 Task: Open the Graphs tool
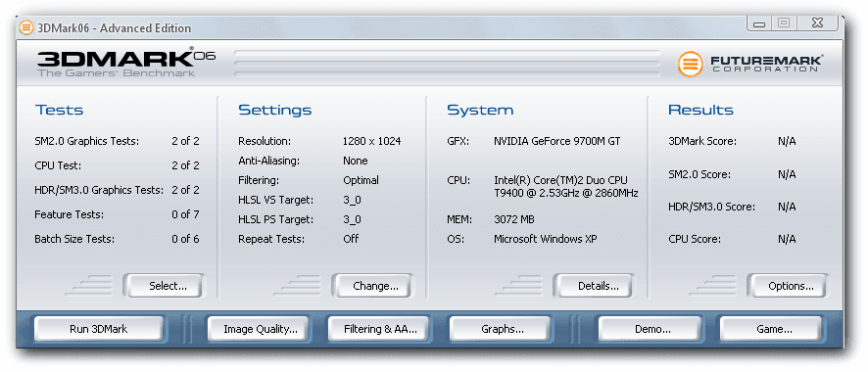pyautogui.click(x=501, y=329)
